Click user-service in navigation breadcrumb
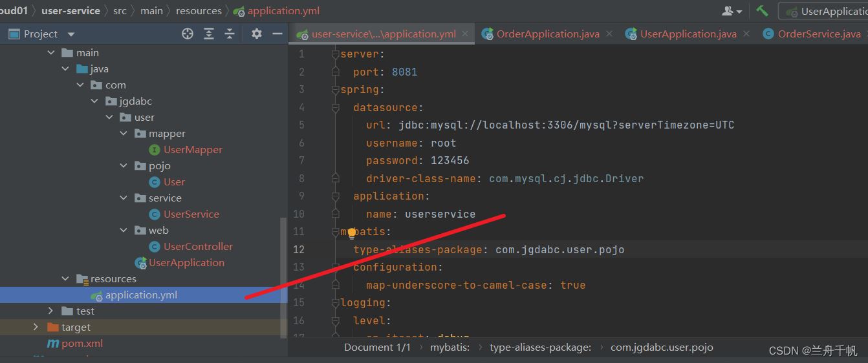The height and width of the screenshot is (363, 868). click(x=71, y=11)
